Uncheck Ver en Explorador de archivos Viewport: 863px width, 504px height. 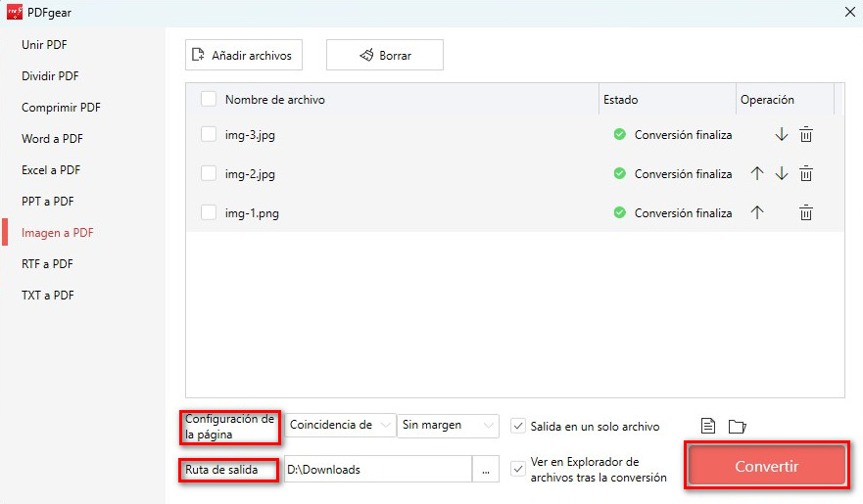coord(518,469)
